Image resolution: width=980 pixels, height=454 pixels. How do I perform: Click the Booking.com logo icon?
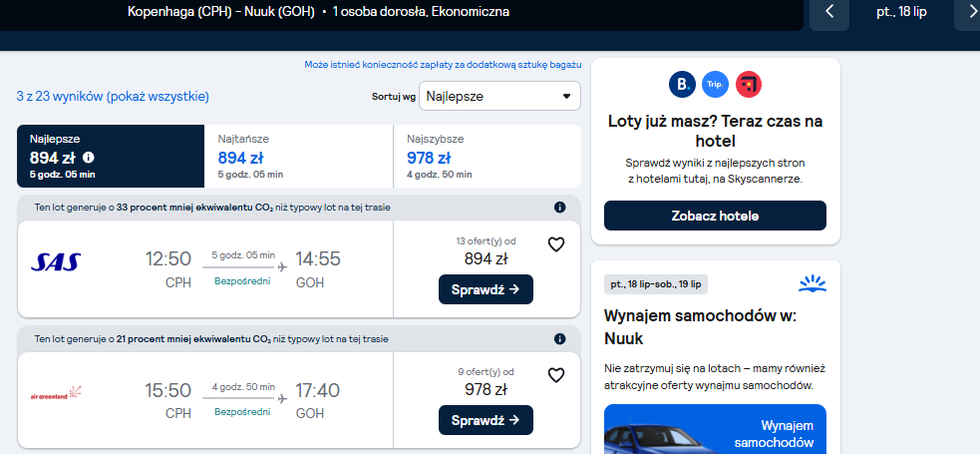point(682,85)
